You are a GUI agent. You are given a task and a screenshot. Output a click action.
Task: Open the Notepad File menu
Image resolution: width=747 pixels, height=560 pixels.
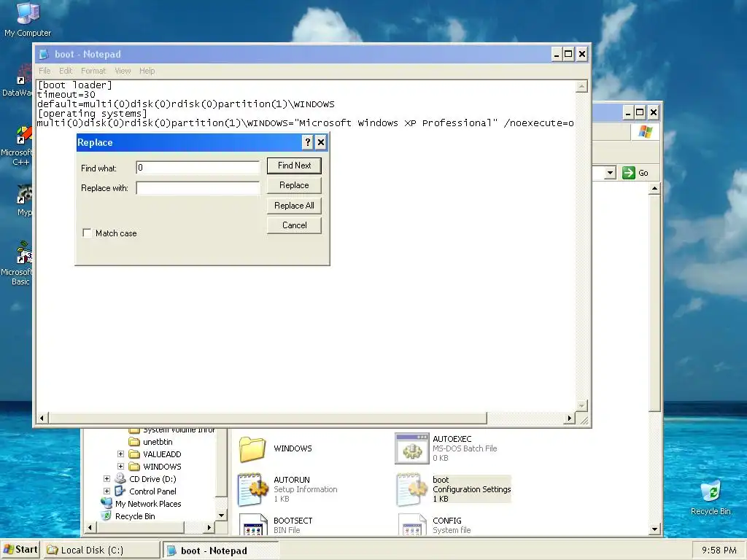pyautogui.click(x=44, y=71)
